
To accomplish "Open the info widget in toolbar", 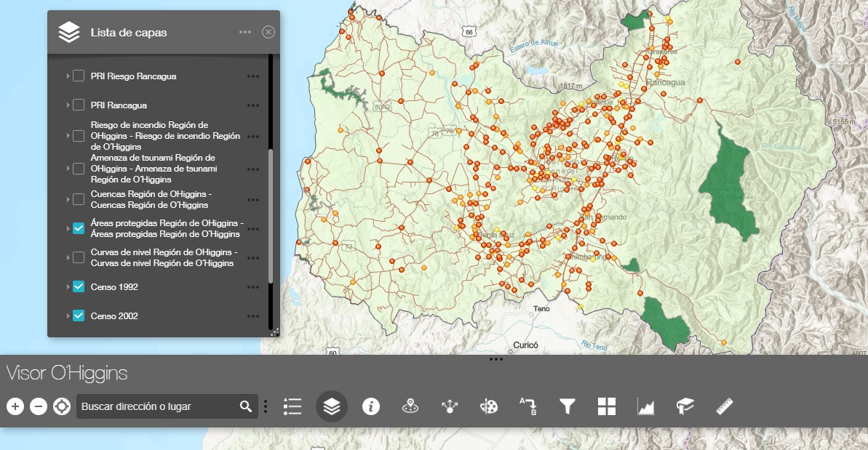I will click(371, 406).
